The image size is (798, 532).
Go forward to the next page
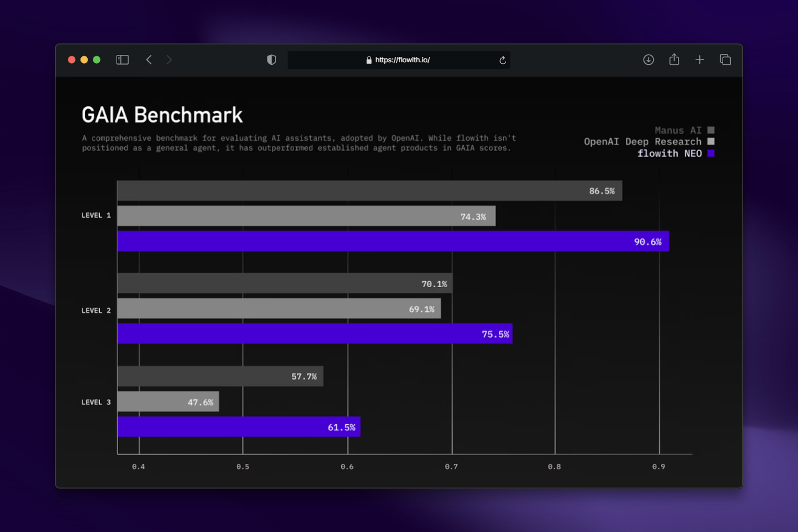(x=169, y=60)
